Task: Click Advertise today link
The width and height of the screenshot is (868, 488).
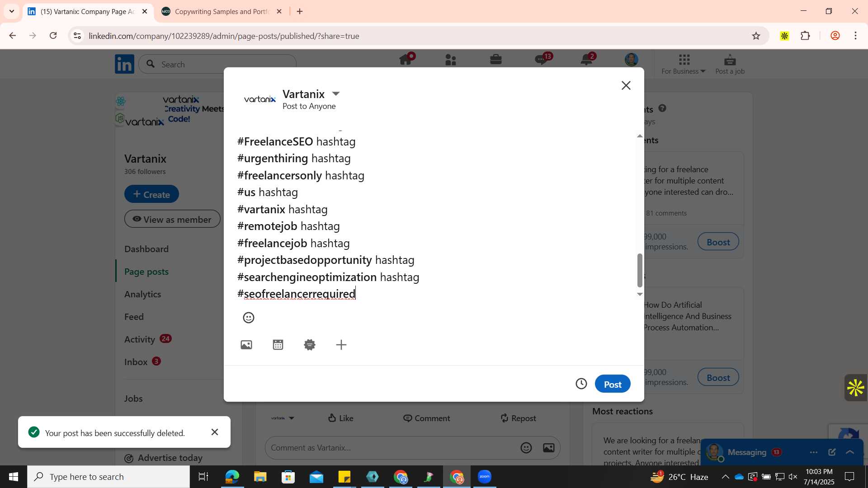Action: tap(164, 458)
